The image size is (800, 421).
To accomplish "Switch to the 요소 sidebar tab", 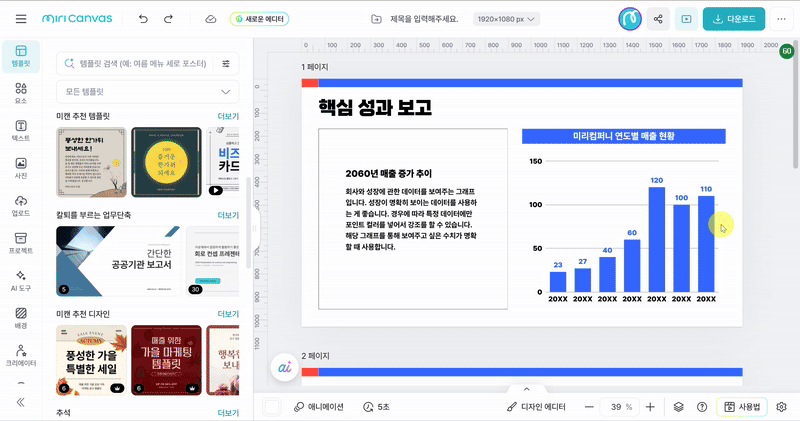I will [20, 93].
